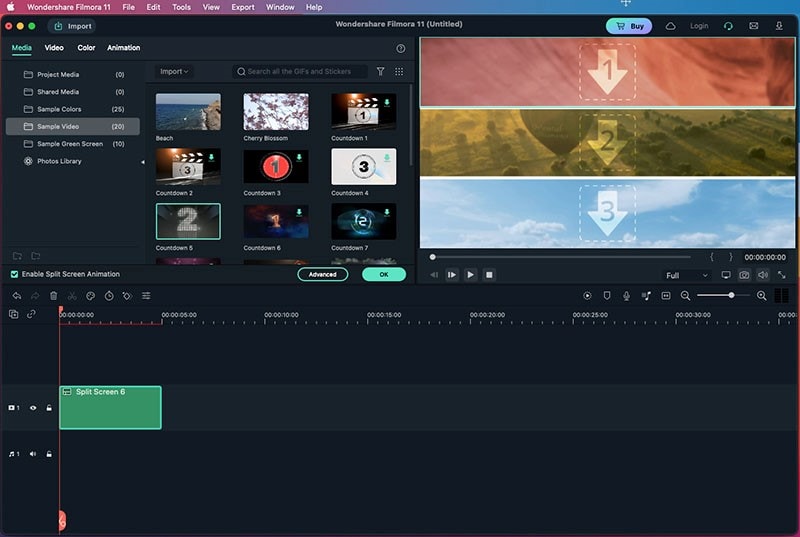
Task: Open the Apple menu
Action: click(x=11, y=7)
